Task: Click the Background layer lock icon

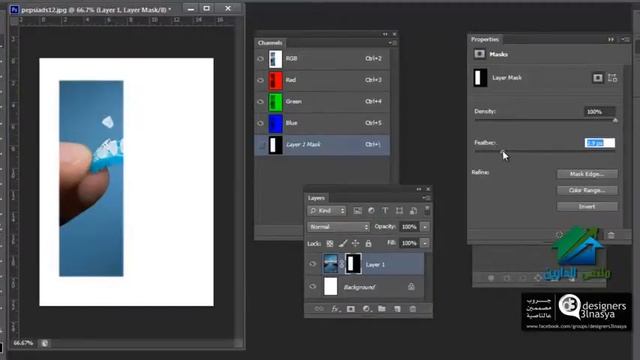Action: [411, 287]
